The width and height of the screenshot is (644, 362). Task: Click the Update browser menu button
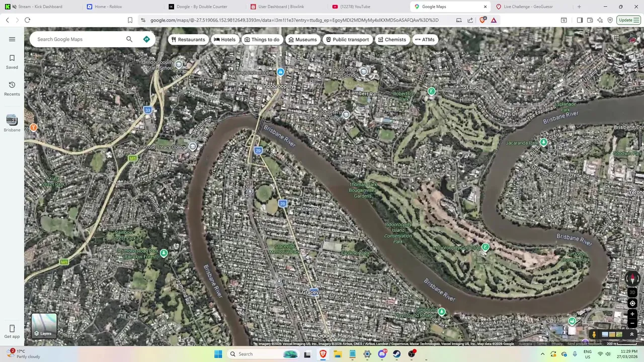click(x=629, y=20)
